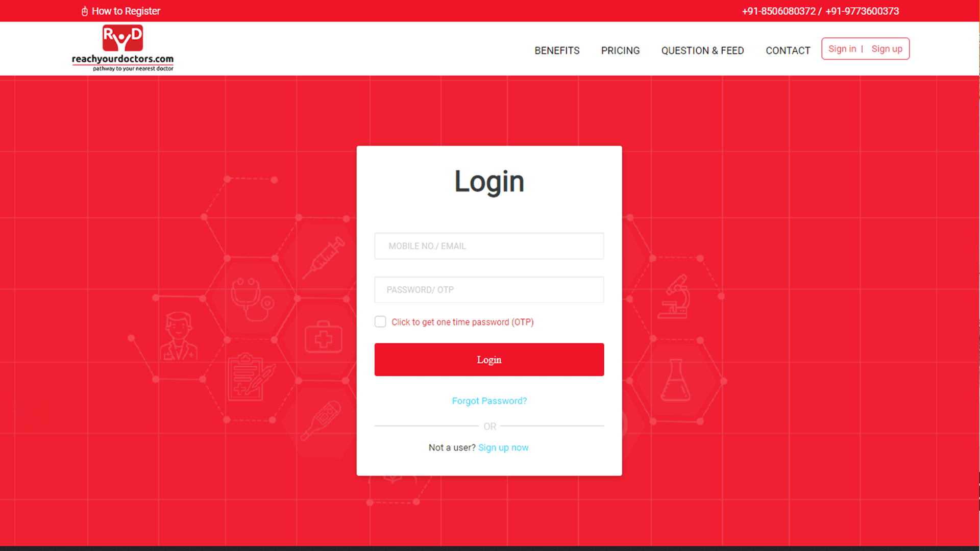Image resolution: width=980 pixels, height=551 pixels.
Task: Enable the one time password checkbox
Action: 380,321
